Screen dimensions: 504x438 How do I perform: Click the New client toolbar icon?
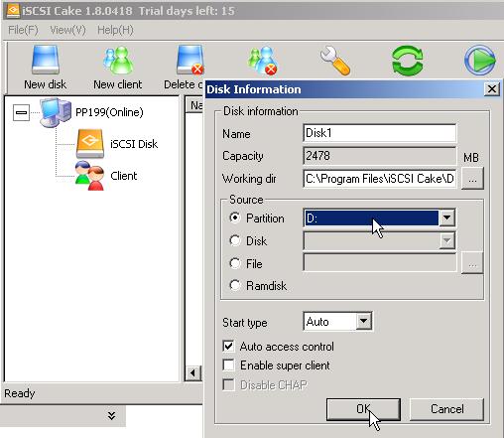118,60
